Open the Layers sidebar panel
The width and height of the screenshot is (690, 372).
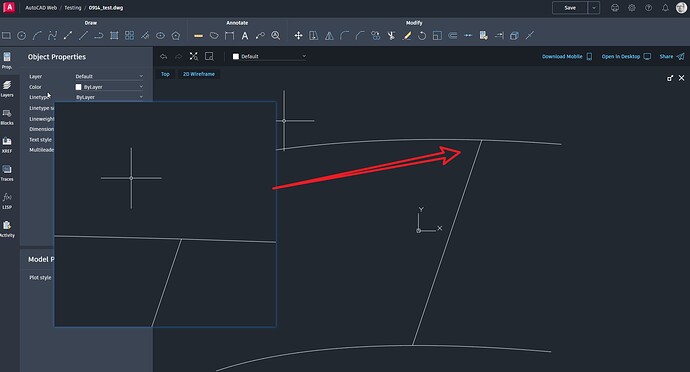7,88
